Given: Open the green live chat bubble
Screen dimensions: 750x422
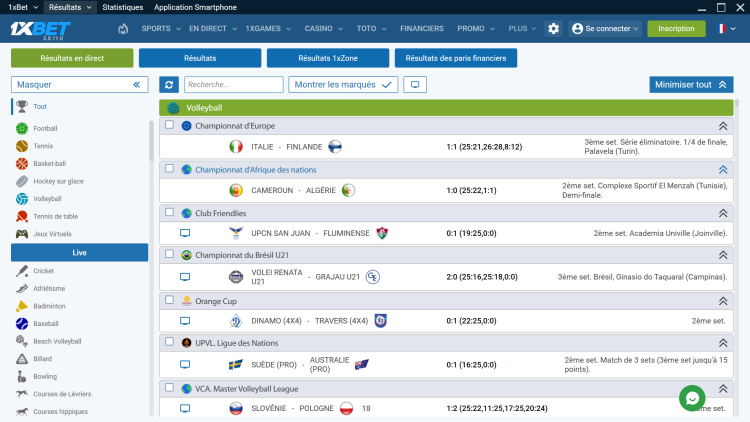Looking at the screenshot, I should 692,398.
